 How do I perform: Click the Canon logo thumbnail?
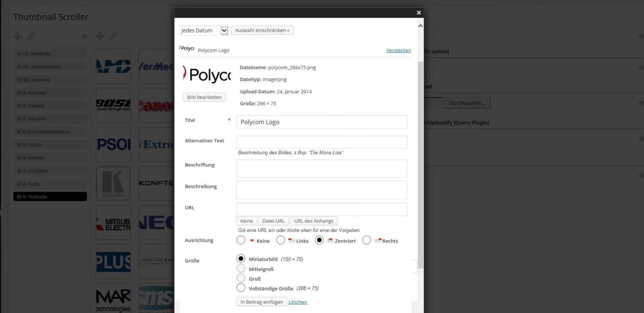pyautogui.click(x=156, y=105)
